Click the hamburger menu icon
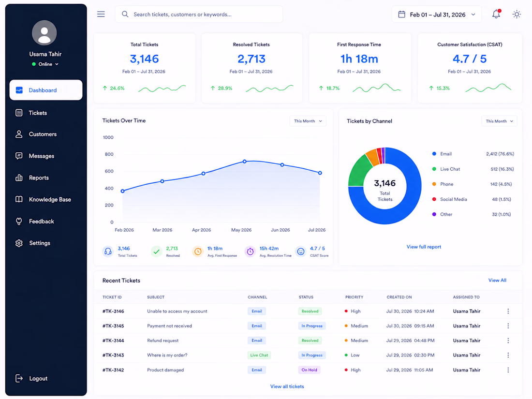Image resolution: width=532 pixels, height=399 pixels. point(101,14)
